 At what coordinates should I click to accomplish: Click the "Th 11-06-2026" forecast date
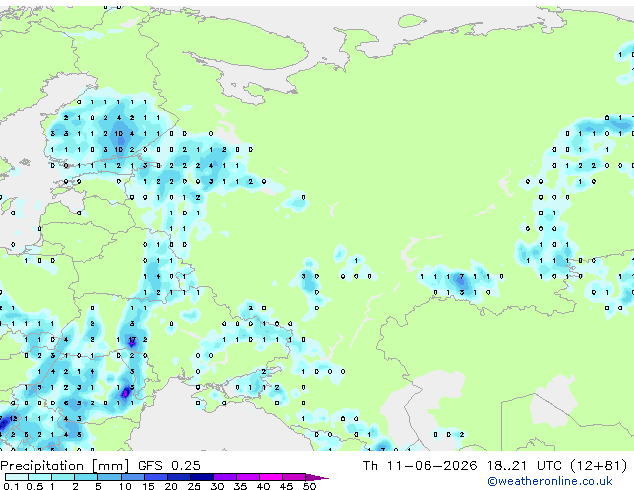(420, 466)
